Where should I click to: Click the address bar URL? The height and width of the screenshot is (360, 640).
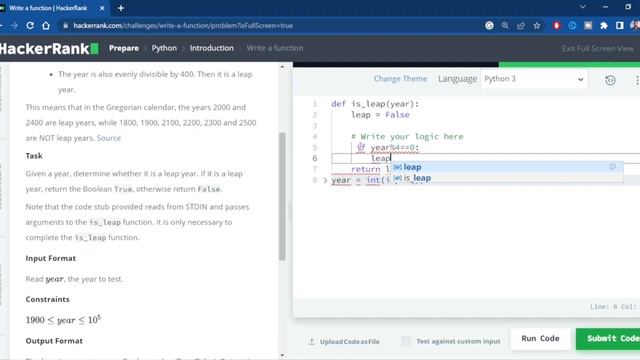pyautogui.click(x=183, y=25)
